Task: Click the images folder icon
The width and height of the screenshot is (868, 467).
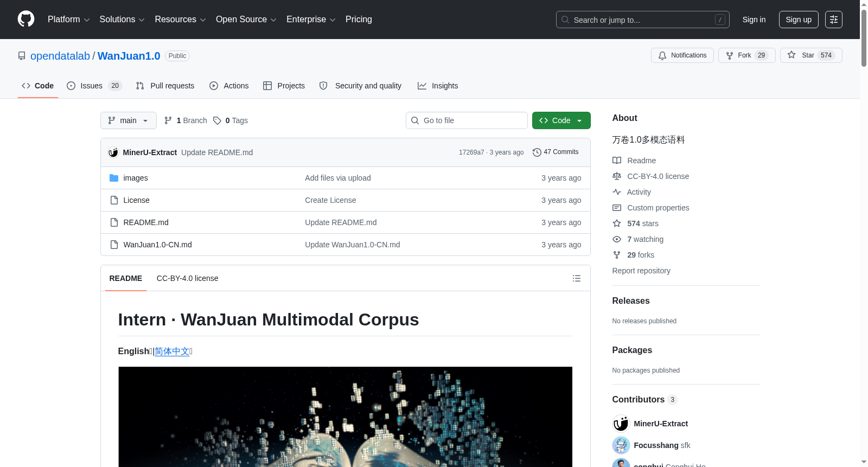Action: pos(114,178)
